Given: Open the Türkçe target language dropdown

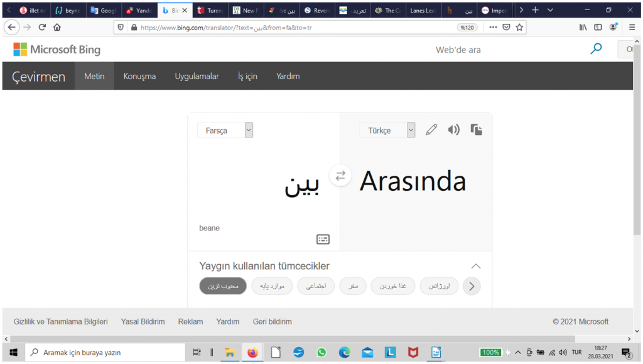Looking at the screenshot, I should [387, 131].
